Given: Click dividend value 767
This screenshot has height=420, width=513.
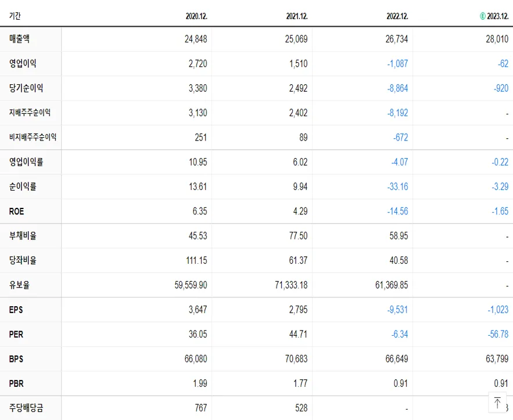Looking at the screenshot, I should (201, 408).
